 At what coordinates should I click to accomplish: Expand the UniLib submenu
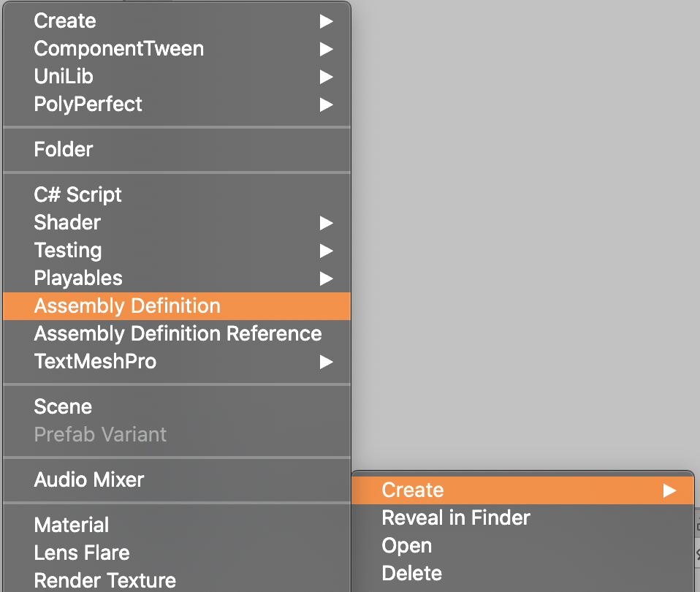327,77
